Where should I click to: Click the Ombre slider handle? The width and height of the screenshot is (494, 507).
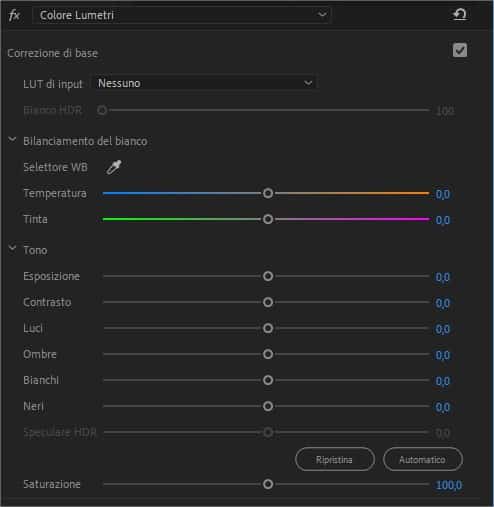click(x=268, y=354)
